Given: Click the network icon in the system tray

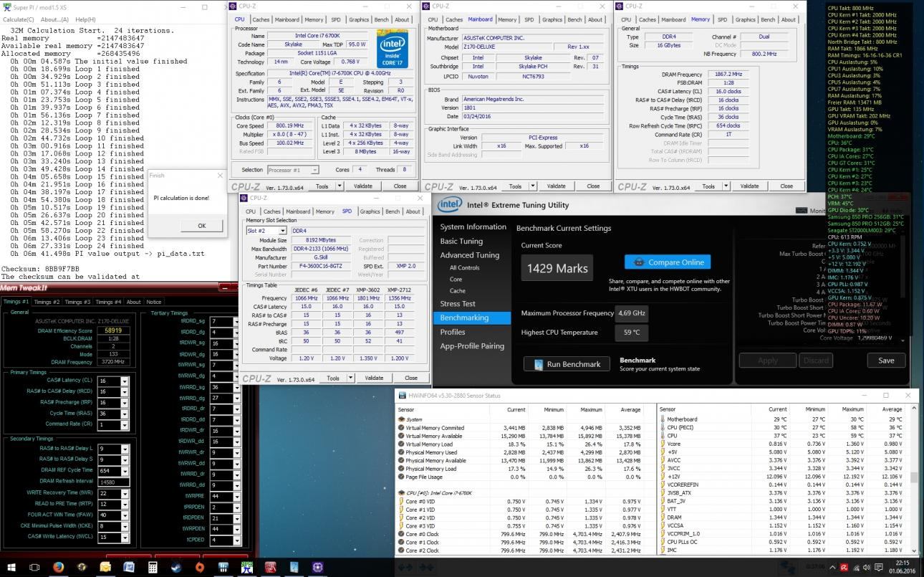Looking at the screenshot, I should 855,567.
